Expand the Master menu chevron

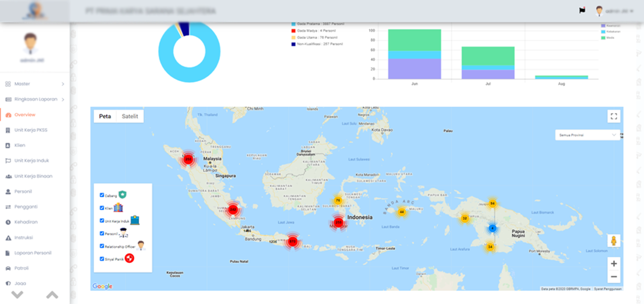coord(63,84)
